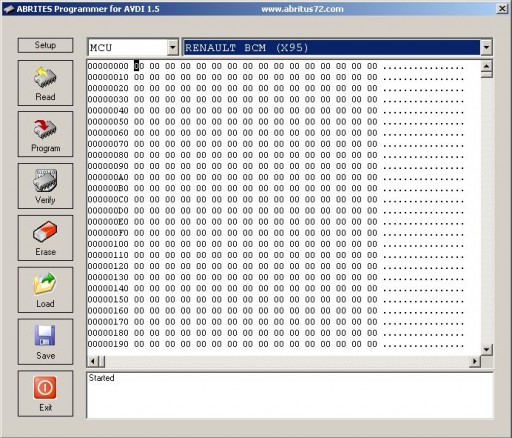Click the hex view scroll left arrow
Screen dimensions: 512x438
(93, 361)
